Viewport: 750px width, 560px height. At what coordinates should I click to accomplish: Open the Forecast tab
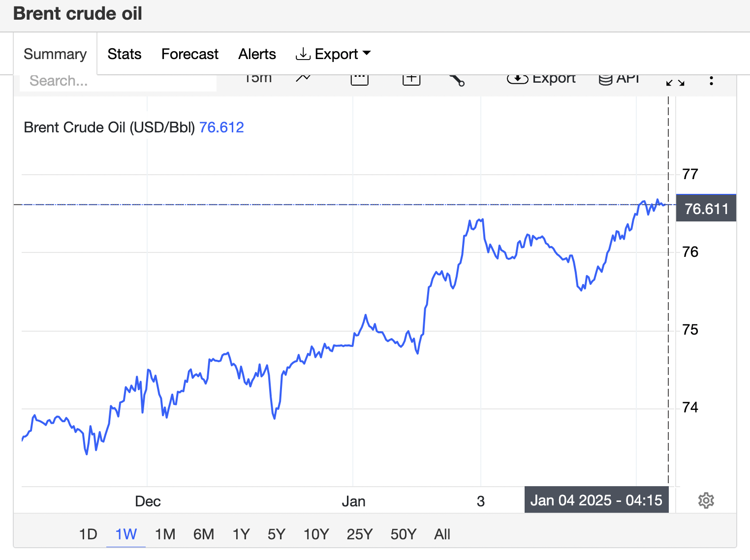click(190, 54)
